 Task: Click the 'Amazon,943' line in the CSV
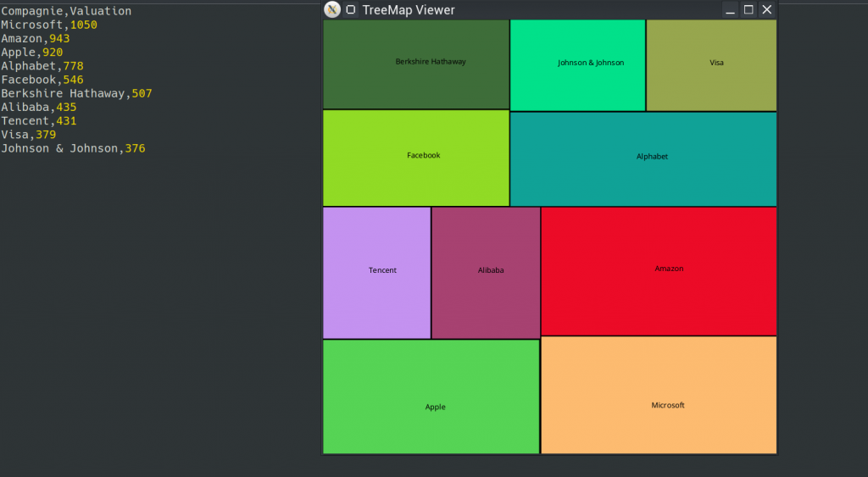[35, 39]
